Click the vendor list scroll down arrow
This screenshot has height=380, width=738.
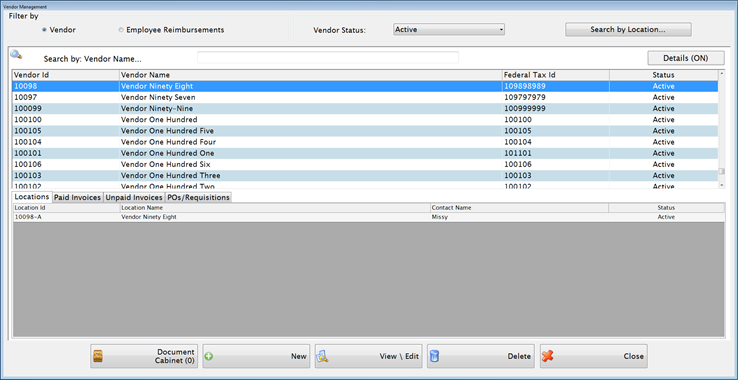click(x=722, y=186)
